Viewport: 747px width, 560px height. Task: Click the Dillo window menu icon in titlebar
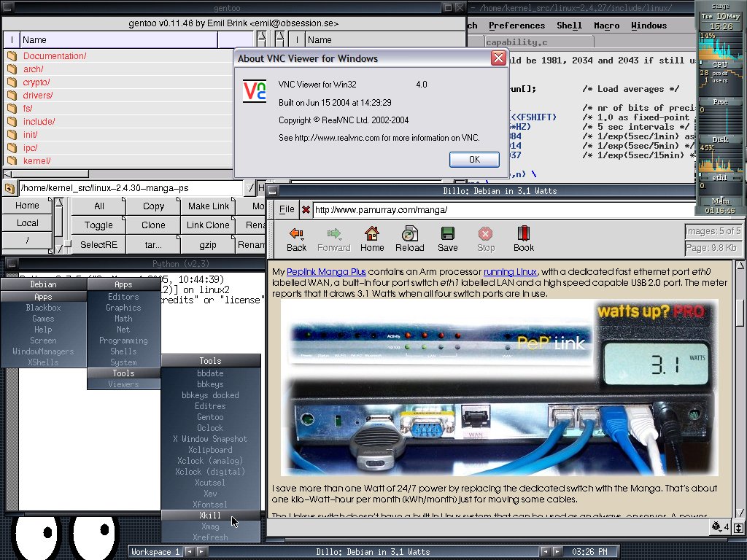click(x=273, y=191)
